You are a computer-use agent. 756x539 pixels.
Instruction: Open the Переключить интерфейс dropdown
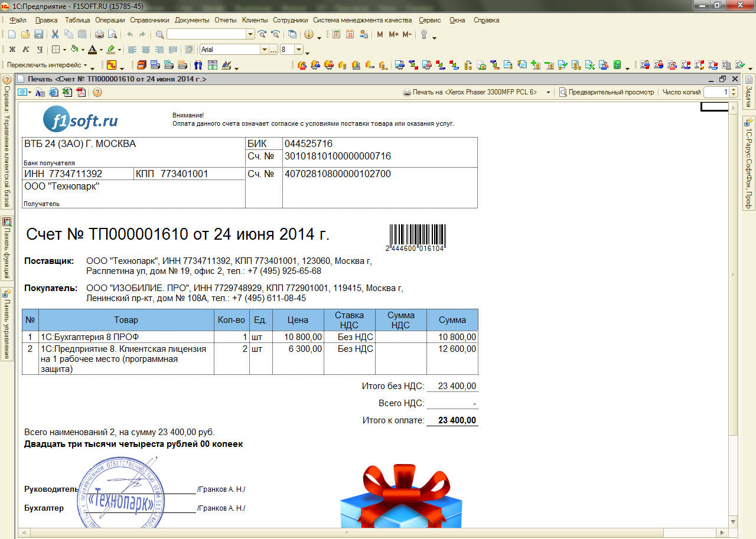[47, 65]
